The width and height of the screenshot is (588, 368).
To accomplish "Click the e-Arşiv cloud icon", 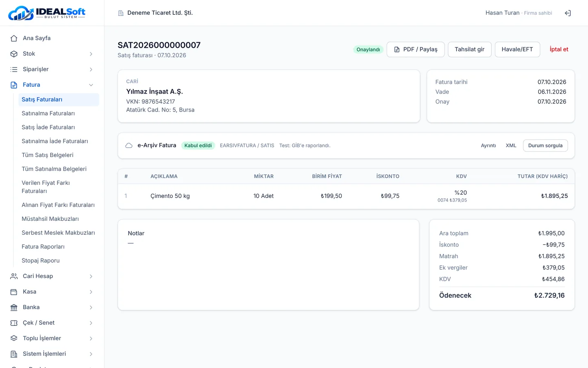I will (129, 146).
